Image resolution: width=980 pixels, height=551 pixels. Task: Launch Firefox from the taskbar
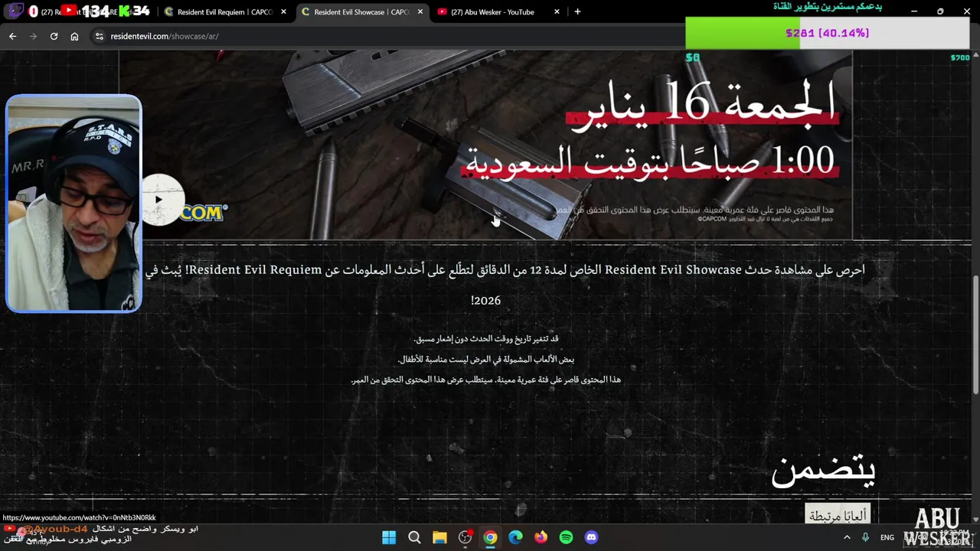point(541,537)
